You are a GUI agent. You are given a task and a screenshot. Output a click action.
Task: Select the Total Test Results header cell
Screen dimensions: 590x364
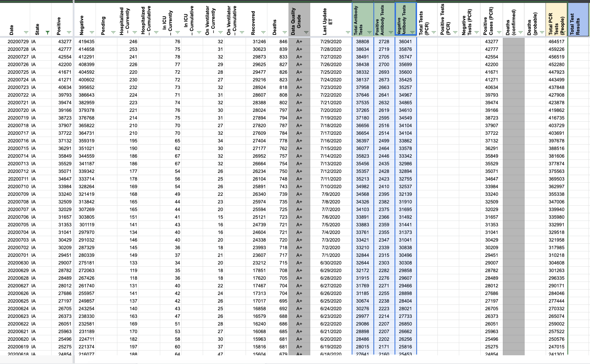(579, 19)
